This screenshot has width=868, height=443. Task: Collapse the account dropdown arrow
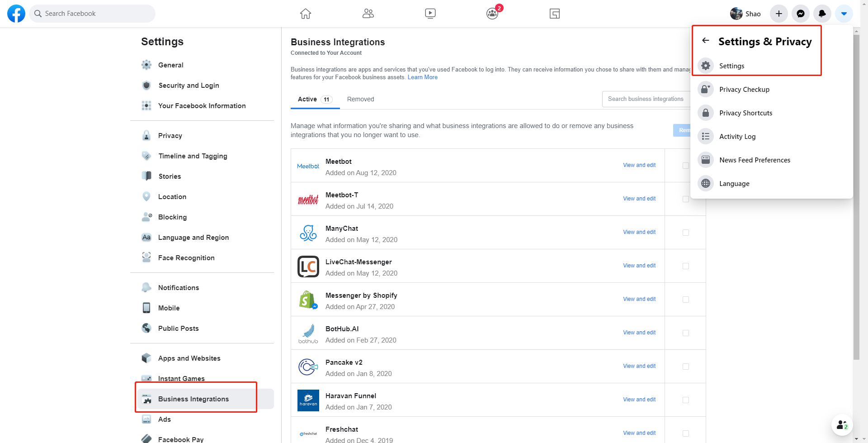tap(844, 14)
